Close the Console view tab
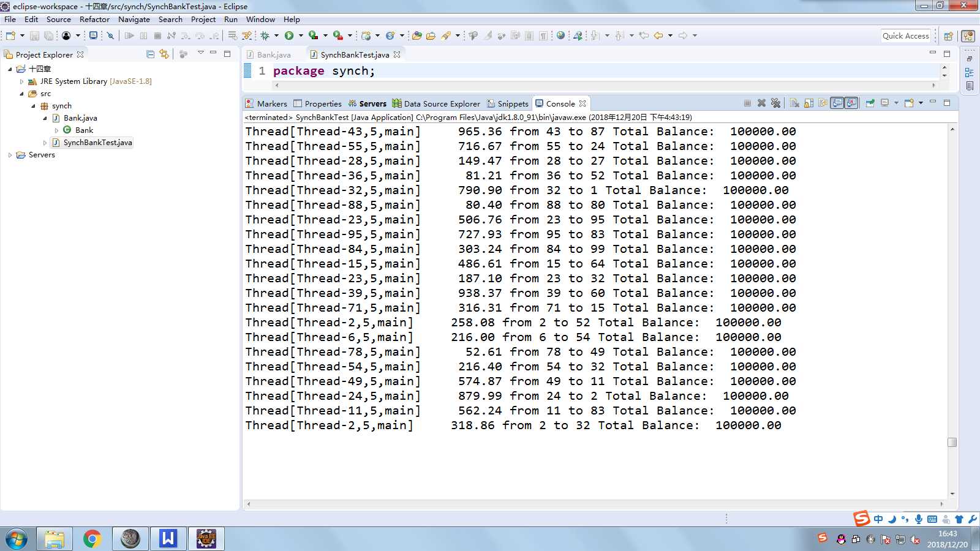Viewport: 980px width, 551px height. click(x=582, y=103)
